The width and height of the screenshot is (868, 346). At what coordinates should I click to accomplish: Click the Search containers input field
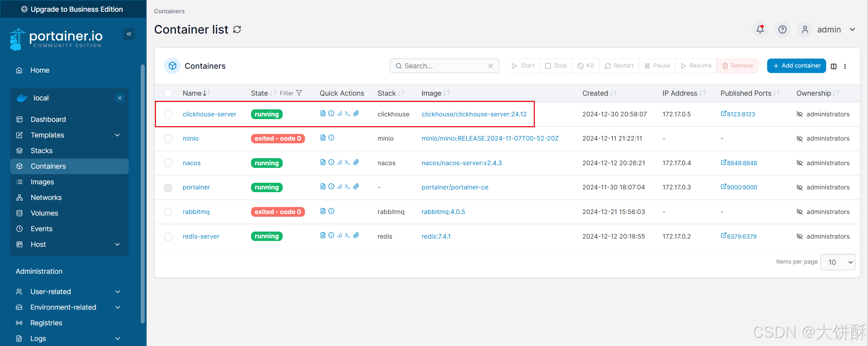tap(444, 66)
